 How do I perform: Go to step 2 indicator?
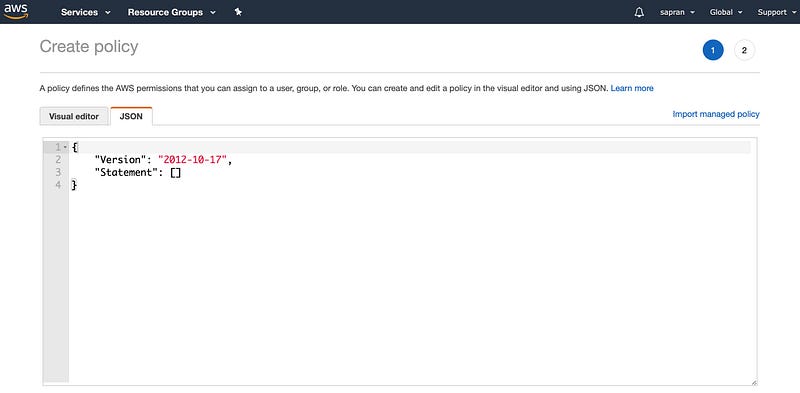pos(744,50)
